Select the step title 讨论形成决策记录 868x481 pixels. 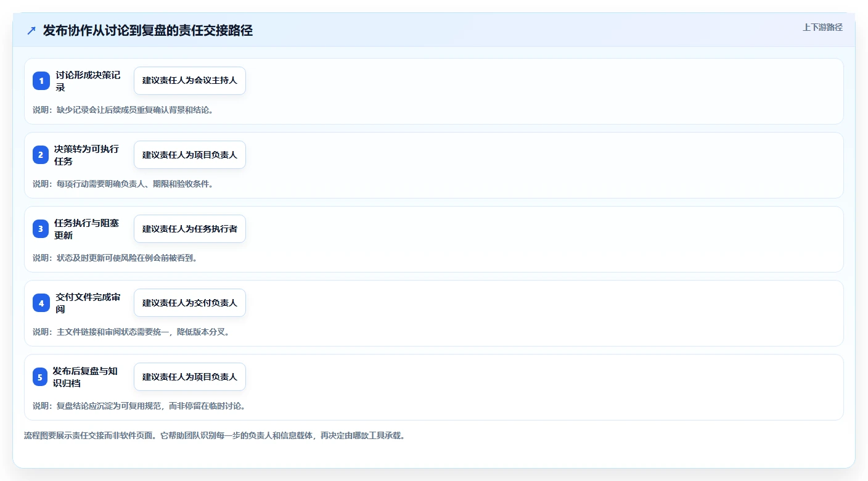point(88,81)
